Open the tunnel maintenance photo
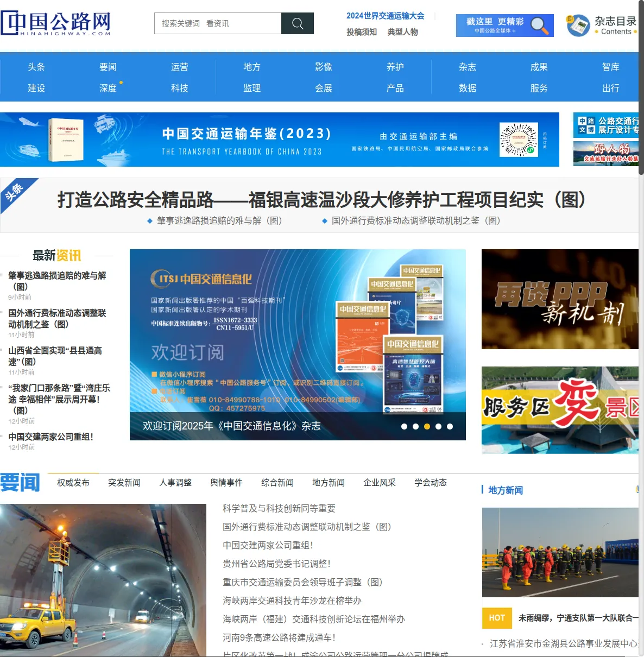 [103, 580]
